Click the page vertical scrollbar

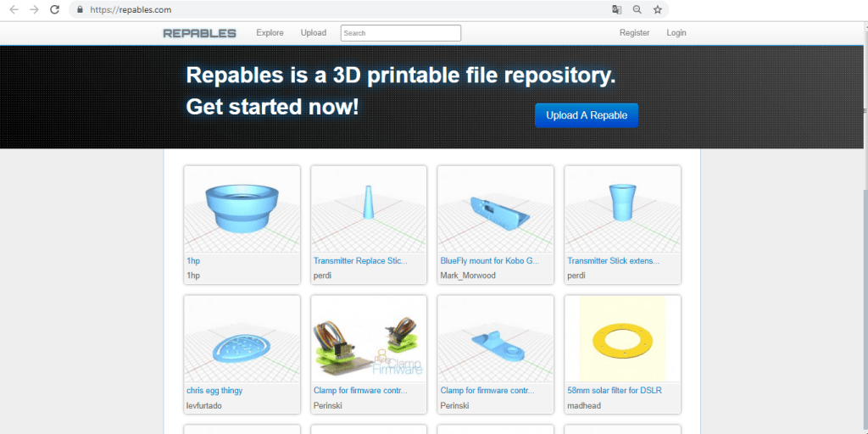coord(865,227)
